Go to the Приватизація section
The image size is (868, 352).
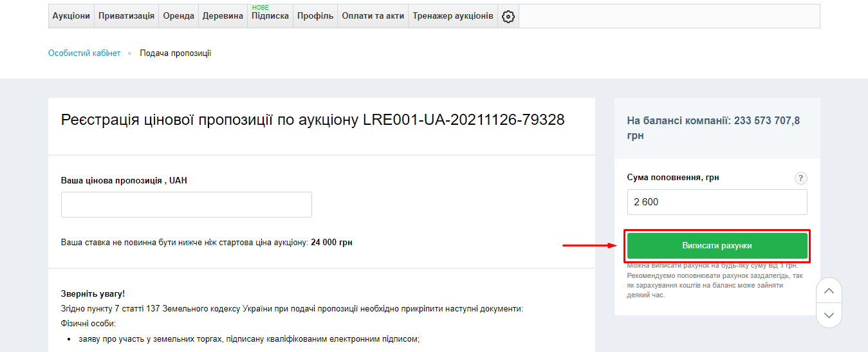[126, 16]
